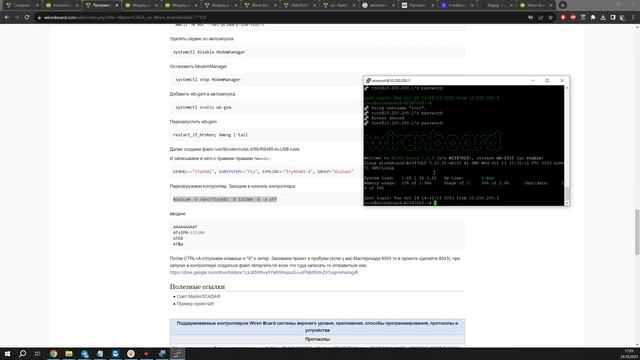Viewport: 640px width, 360px height.
Task: Minimize the PuTTY terminal window
Action: [x=533, y=80]
